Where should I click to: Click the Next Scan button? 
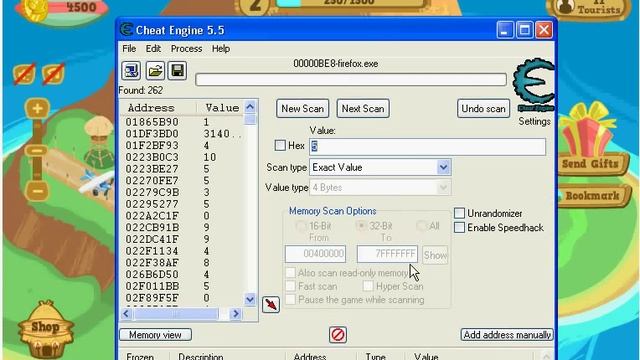tap(363, 109)
